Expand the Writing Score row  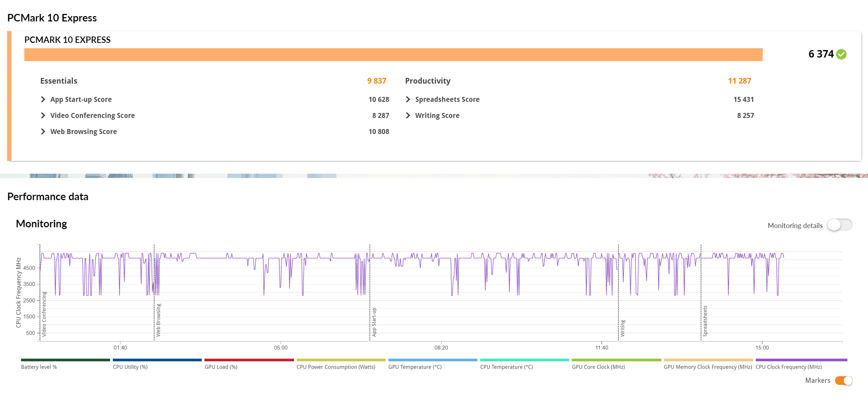click(x=408, y=115)
